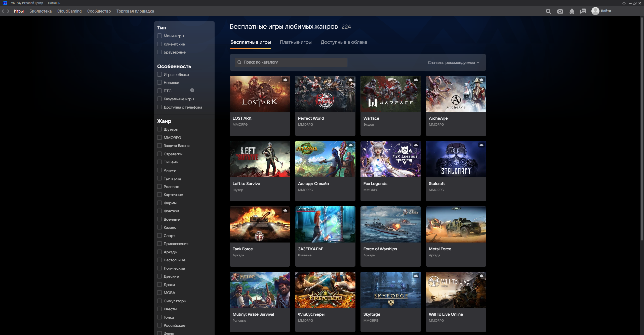Click the cloud badge on the Skyforge card

pos(416,276)
